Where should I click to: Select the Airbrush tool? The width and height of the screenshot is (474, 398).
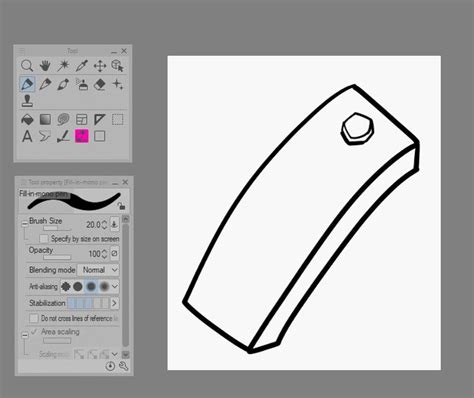point(81,84)
